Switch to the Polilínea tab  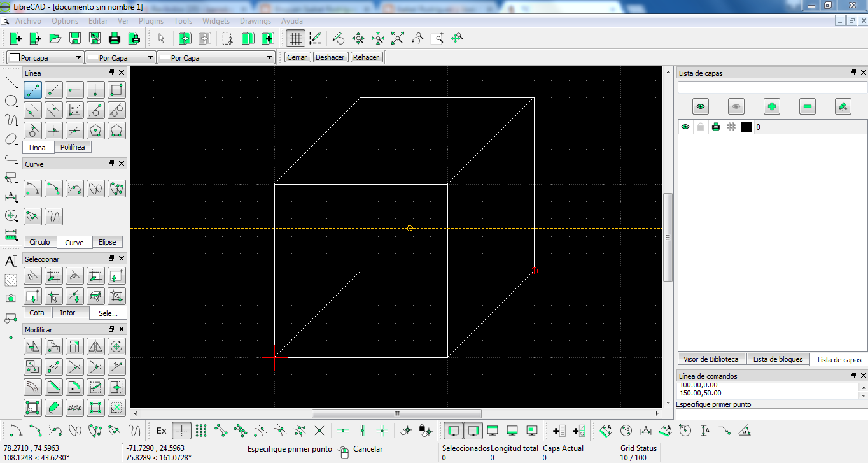point(73,147)
